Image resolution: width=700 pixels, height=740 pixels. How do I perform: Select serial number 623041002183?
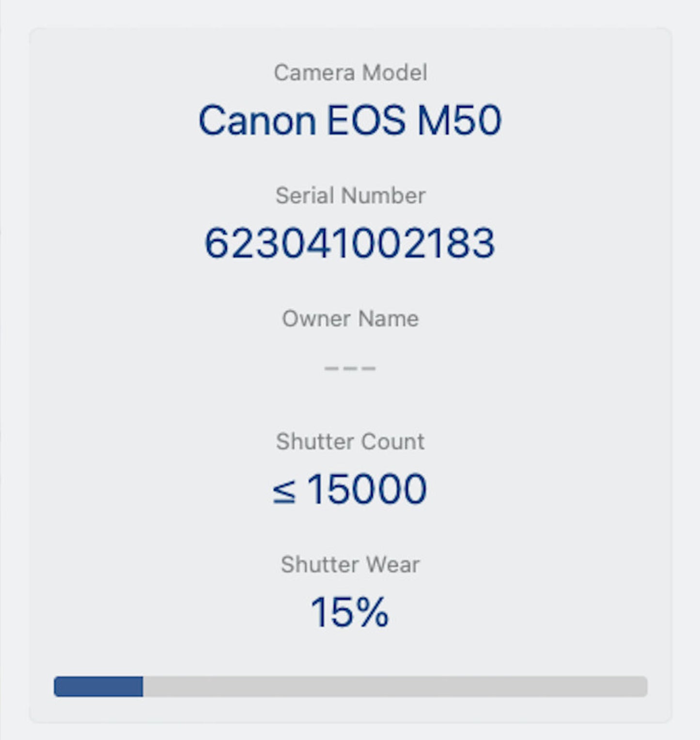pos(350,243)
